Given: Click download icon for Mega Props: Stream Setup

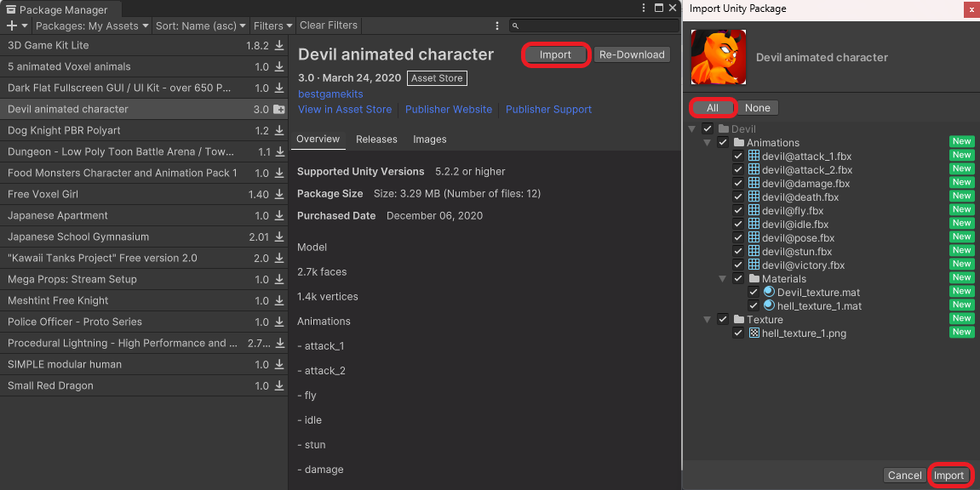Looking at the screenshot, I should [279, 279].
